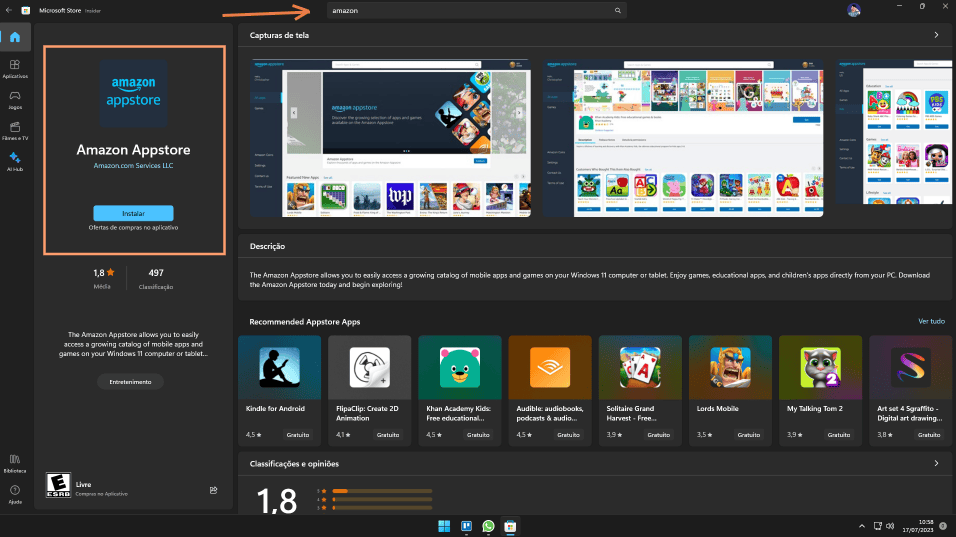Image resolution: width=956 pixels, height=537 pixels.
Task: Open the third partial screenshot thumbnail
Action: point(894,132)
